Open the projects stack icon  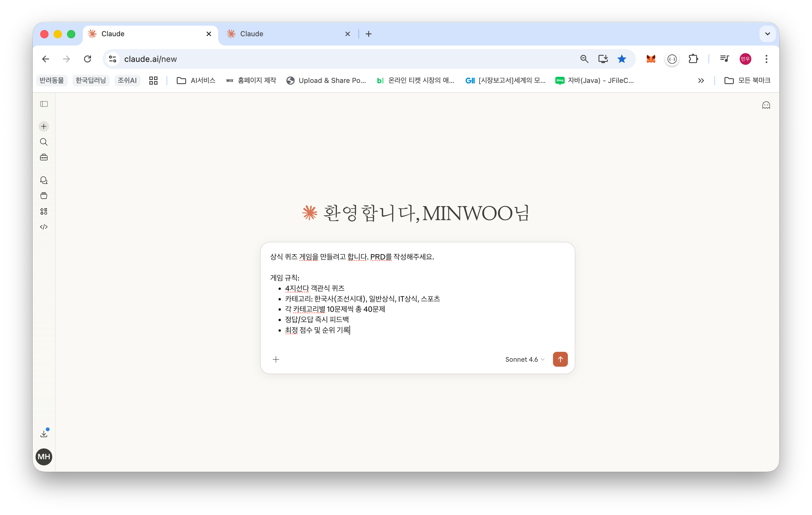(44, 196)
